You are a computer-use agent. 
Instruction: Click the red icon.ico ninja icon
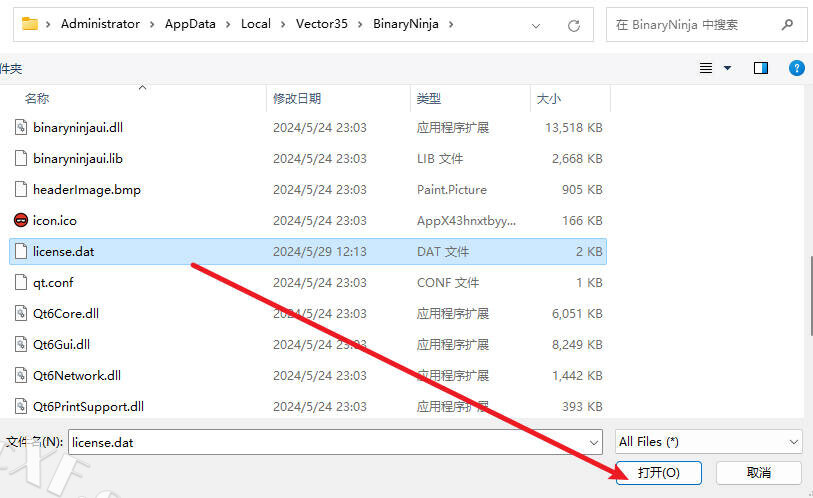[21, 220]
